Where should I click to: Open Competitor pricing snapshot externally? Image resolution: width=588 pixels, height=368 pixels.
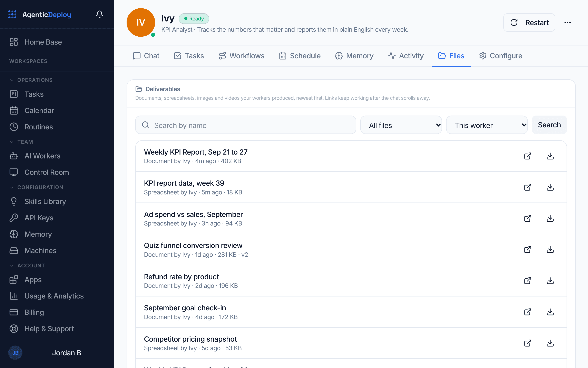click(528, 343)
